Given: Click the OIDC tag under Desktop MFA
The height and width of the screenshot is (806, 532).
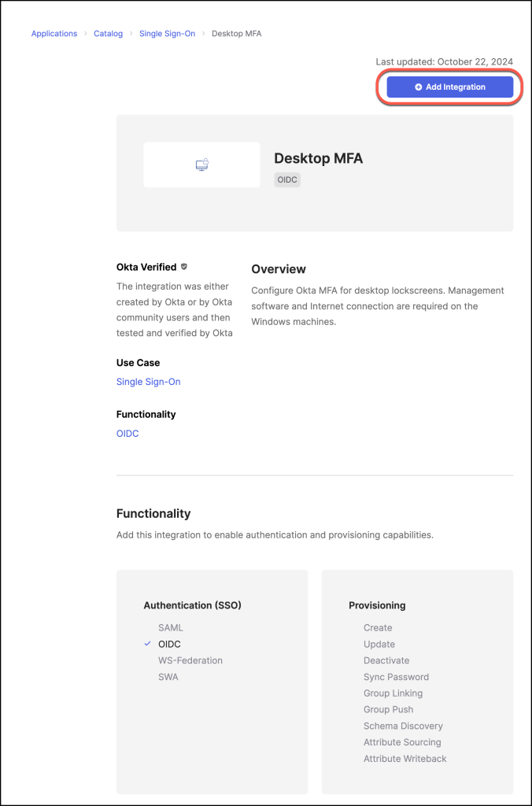Looking at the screenshot, I should [x=287, y=179].
